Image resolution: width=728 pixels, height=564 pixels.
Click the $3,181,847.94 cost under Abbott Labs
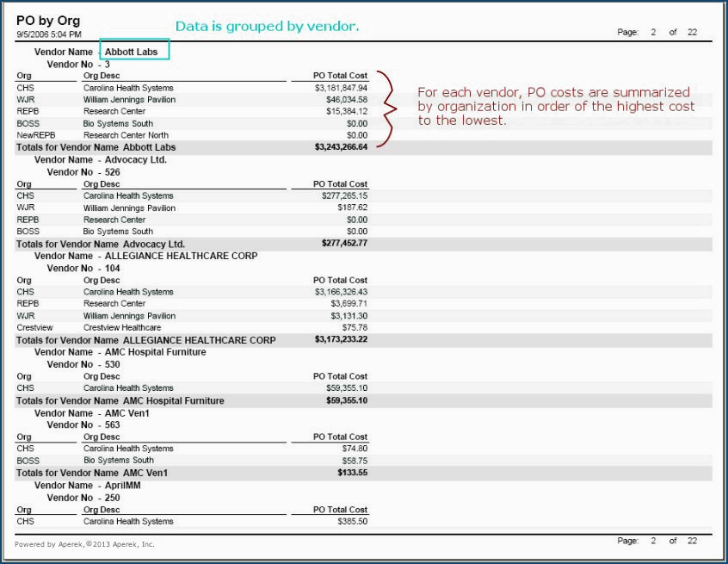341,88
